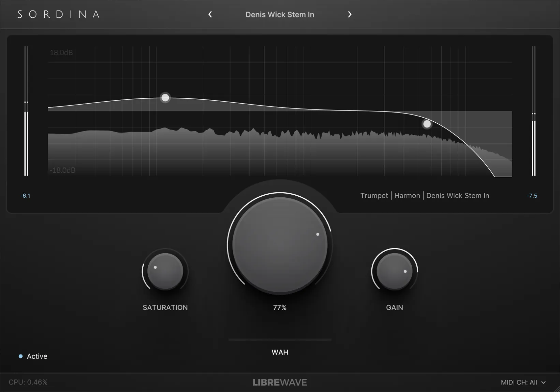Open the MIDI CH: All dropdown
The image size is (560, 392).
click(x=524, y=382)
